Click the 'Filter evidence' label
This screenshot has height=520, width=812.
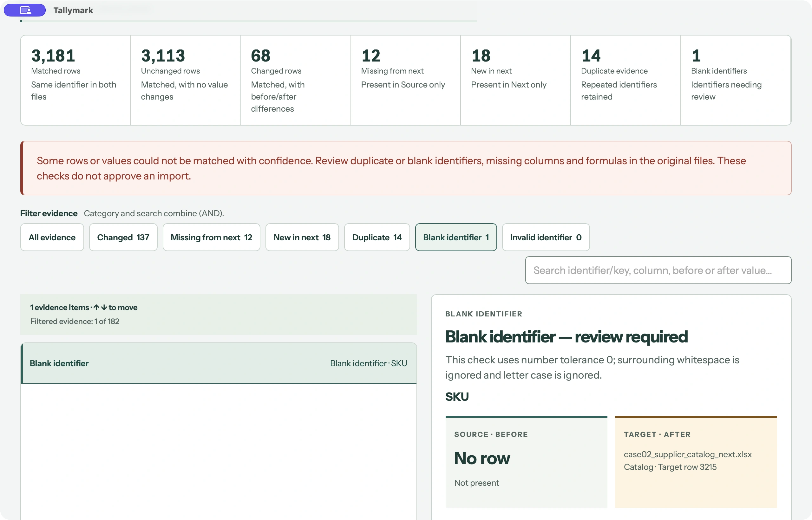pyautogui.click(x=49, y=213)
